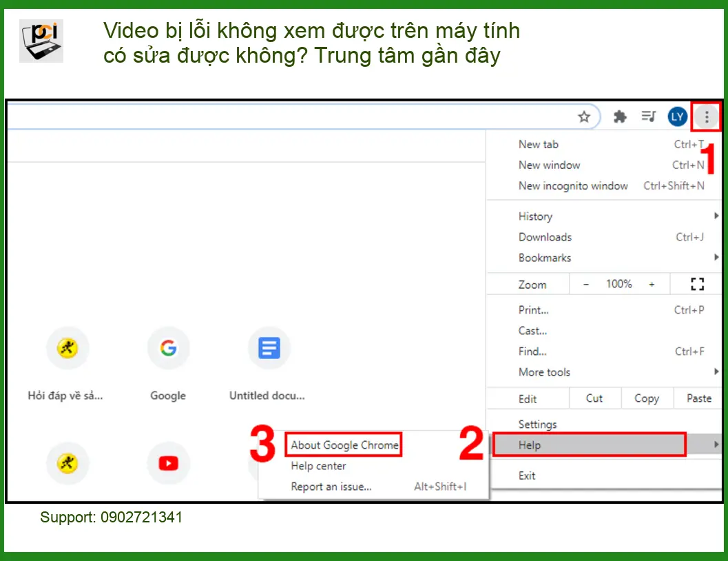Select New tab from the menu
The width and height of the screenshot is (728, 561).
pyautogui.click(x=603, y=145)
